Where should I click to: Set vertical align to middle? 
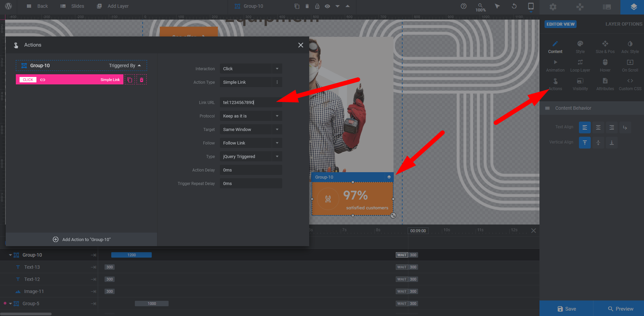point(598,142)
